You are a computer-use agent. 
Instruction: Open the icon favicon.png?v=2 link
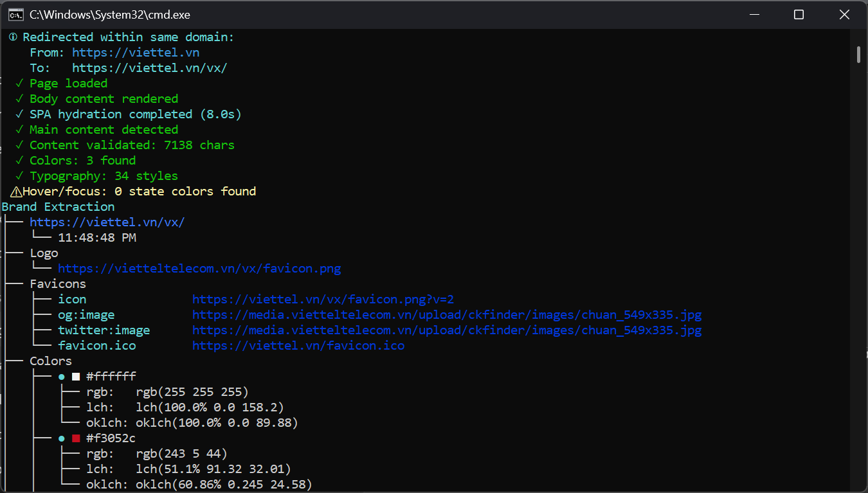pyautogui.click(x=323, y=300)
